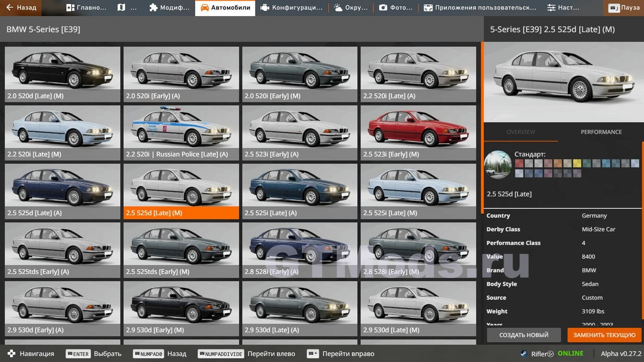644x362 pixels.
Task: Click the Weight value 3109 lbs
Action: pyautogui.click(x=594, y=311)
